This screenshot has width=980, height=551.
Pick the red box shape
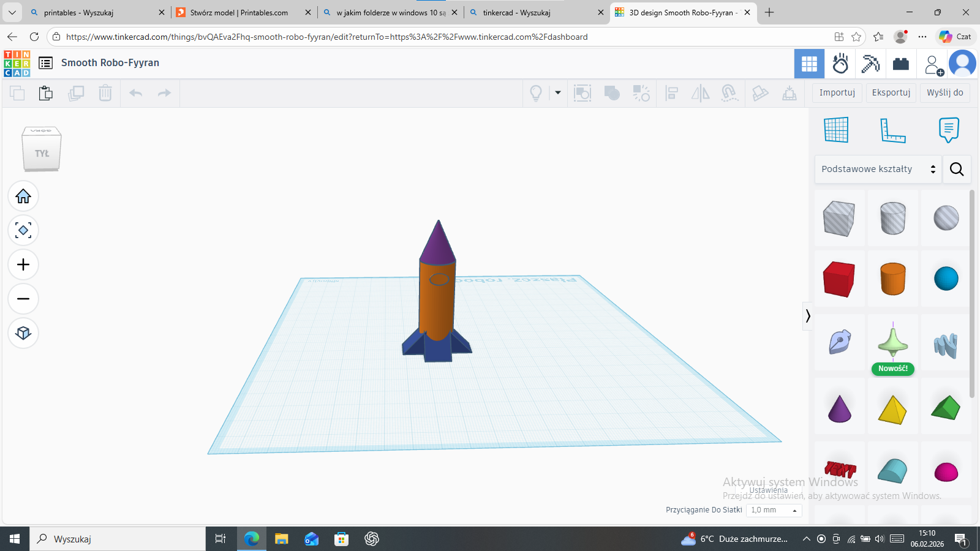(839, 279)
